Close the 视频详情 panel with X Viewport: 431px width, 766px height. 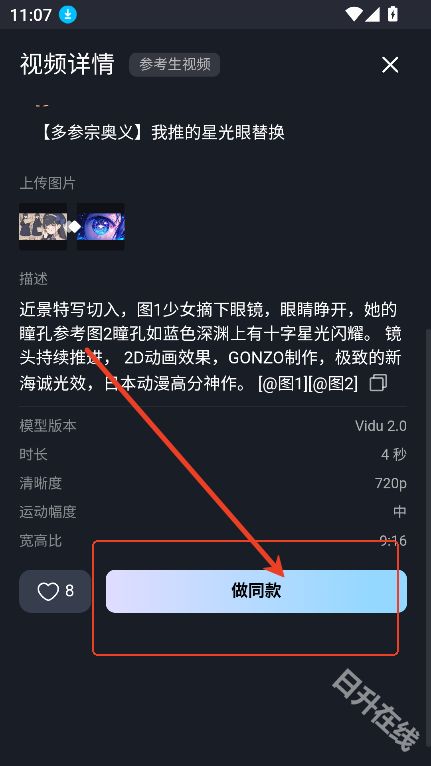click(390, 65)
